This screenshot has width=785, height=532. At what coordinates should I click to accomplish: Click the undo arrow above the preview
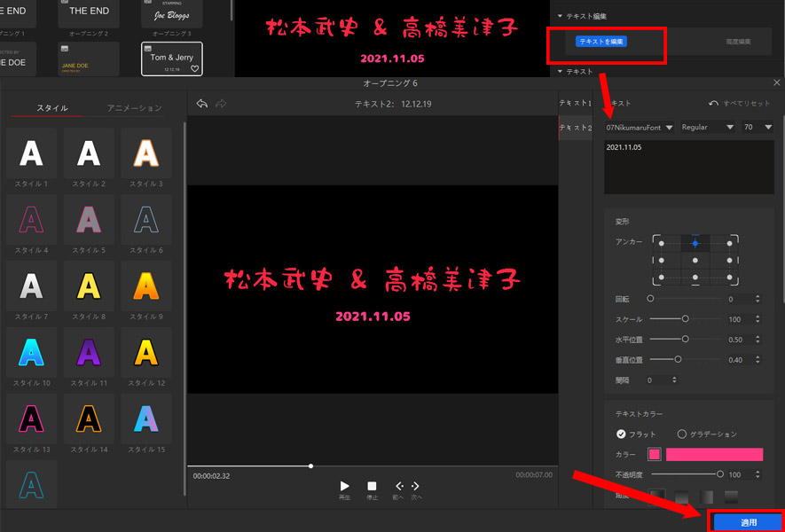coord(202,104)
